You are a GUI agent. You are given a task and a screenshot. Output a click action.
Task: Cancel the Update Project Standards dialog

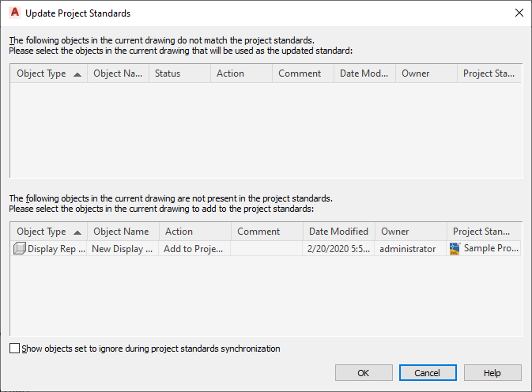pyautogui.click(x=428, y=373)
